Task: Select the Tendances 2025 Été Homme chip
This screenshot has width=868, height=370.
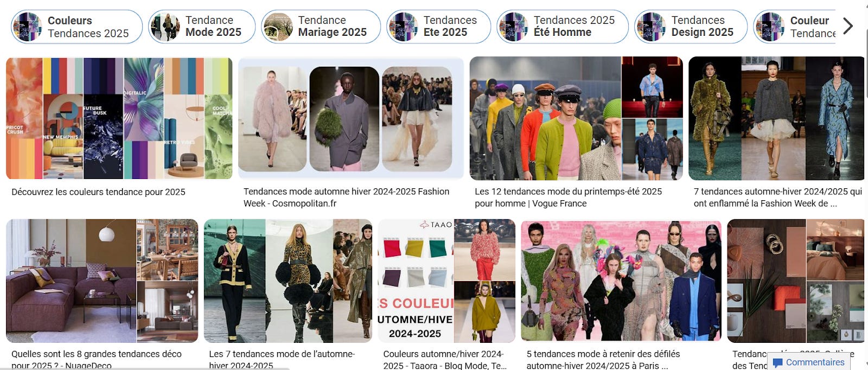Action: pyautogui.click(x=563, y=27)
